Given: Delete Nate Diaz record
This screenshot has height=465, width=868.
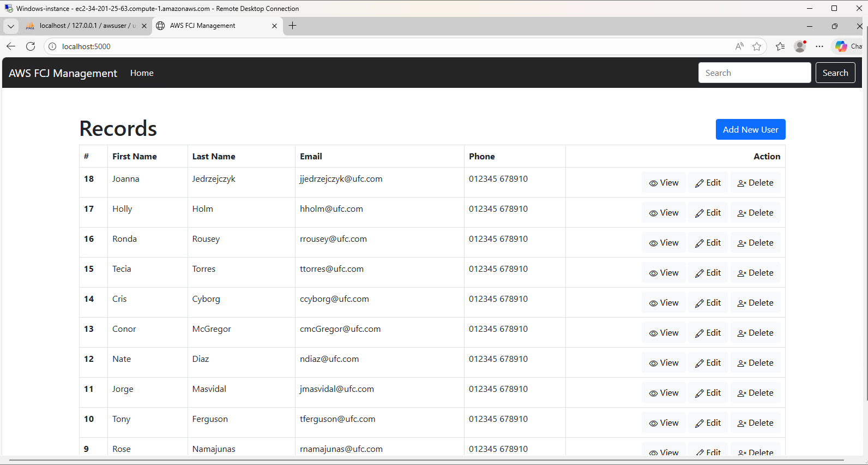Looking at the screenshot, I should tap(755, 363).
